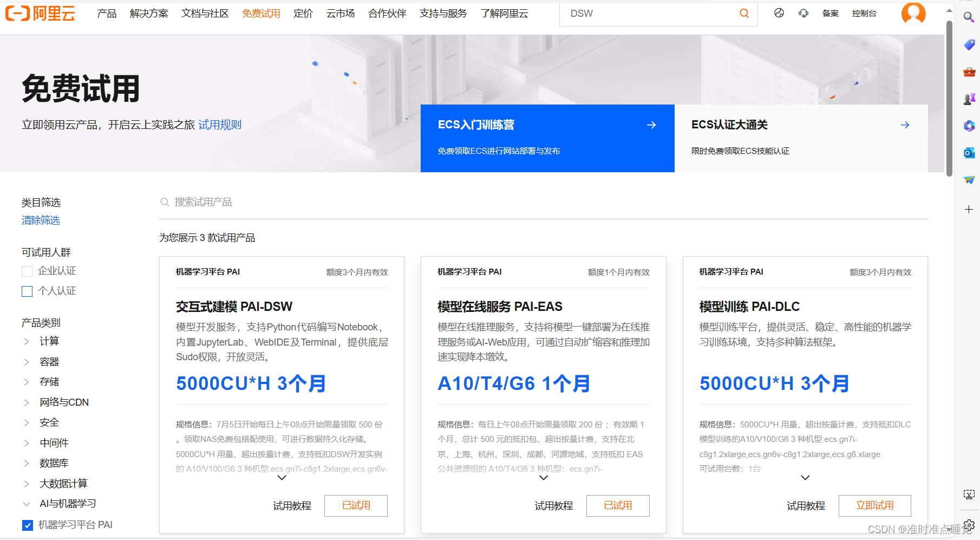This screenshot has width=980, height=540.
Task: Click the ECS入门训练营 arrow icon
Action: pyautogui.click(x=651, y=125)
